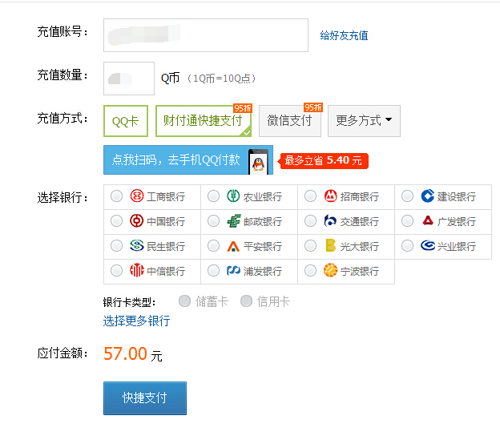Select the 交通银行 radio button
The width and height of the screenshot is (500, 448).
[x=310, y=220]
